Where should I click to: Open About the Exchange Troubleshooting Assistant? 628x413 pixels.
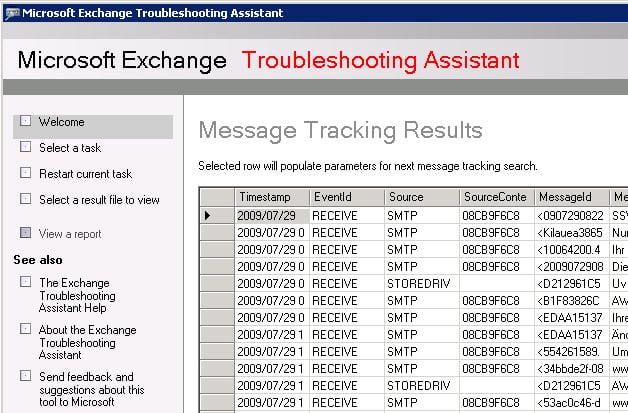click(x=88, y=342)
